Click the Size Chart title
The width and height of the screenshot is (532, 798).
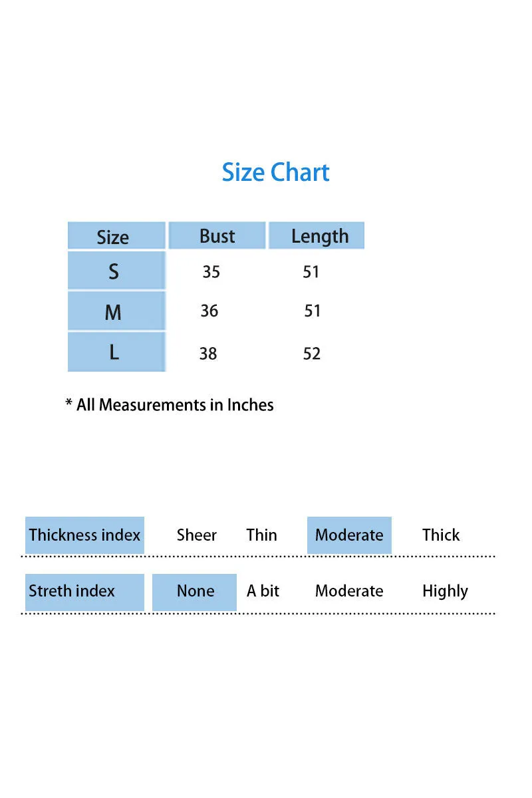click(275, 172)
